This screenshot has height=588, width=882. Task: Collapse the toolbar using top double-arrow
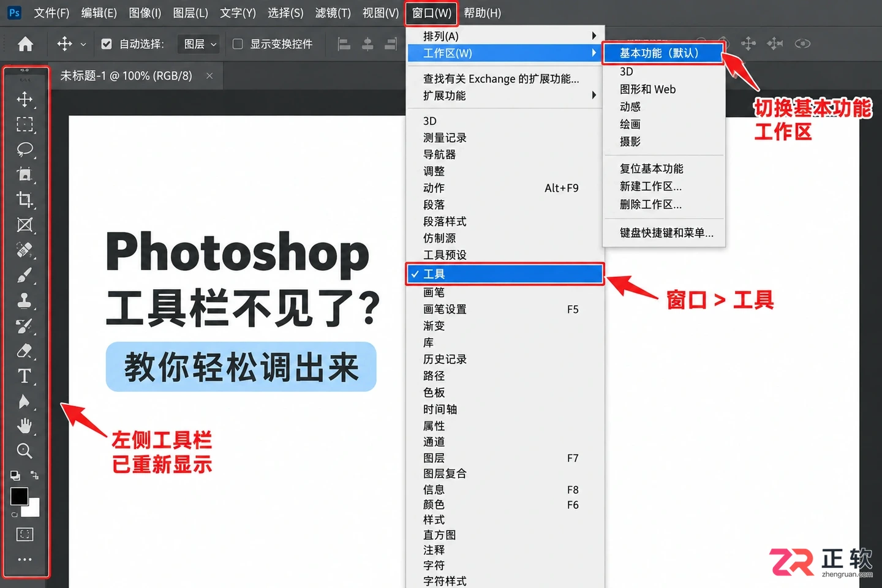(x=24, y=70)
